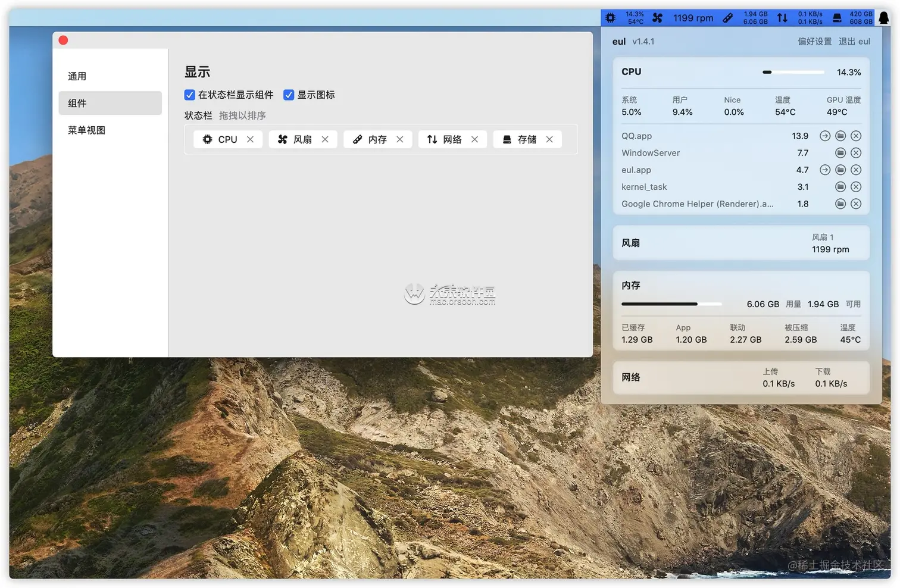Uncheck 在状态栏显示组件 checkbox
The image size is (900, 588).
[190, 95]
